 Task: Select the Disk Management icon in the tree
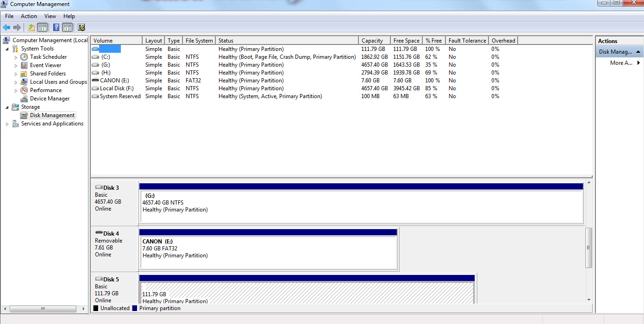coord(23,115)
